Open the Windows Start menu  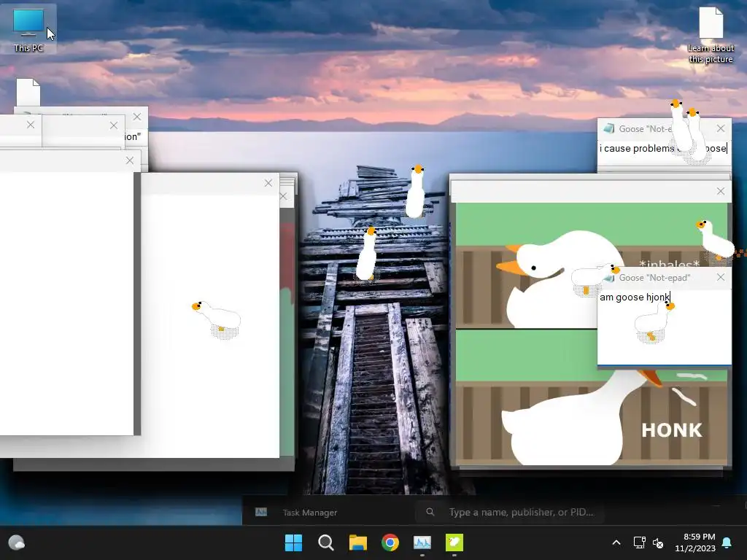tap(293, 542)
